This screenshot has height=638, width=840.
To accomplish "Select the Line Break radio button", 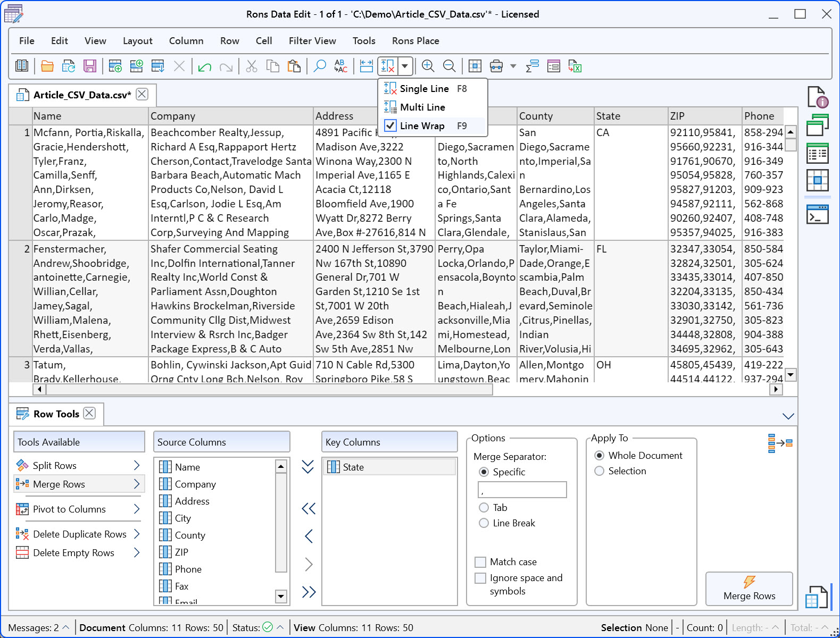I will click(484, 523).
